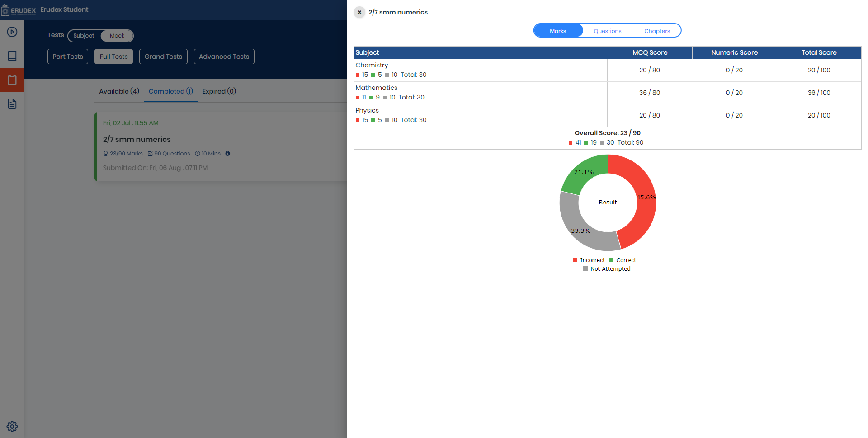Screen dimensions: 868x438
Task: Click the Advanced Tests button
Action: pyautogui.click(x=224, y=57)
